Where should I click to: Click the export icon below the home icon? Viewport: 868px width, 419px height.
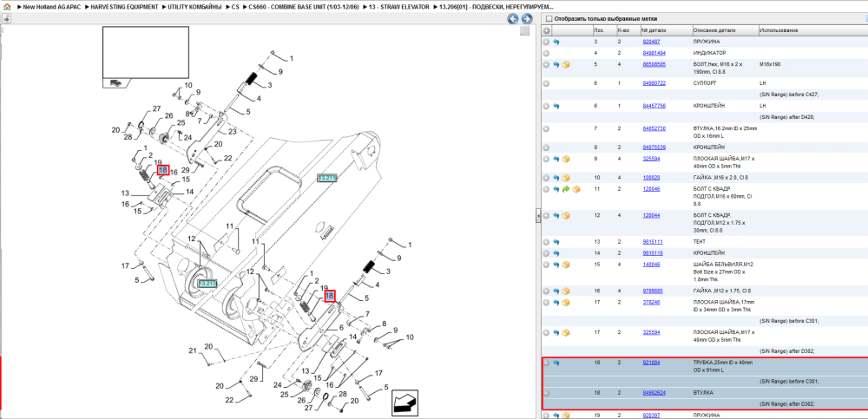tap(6, 17)
